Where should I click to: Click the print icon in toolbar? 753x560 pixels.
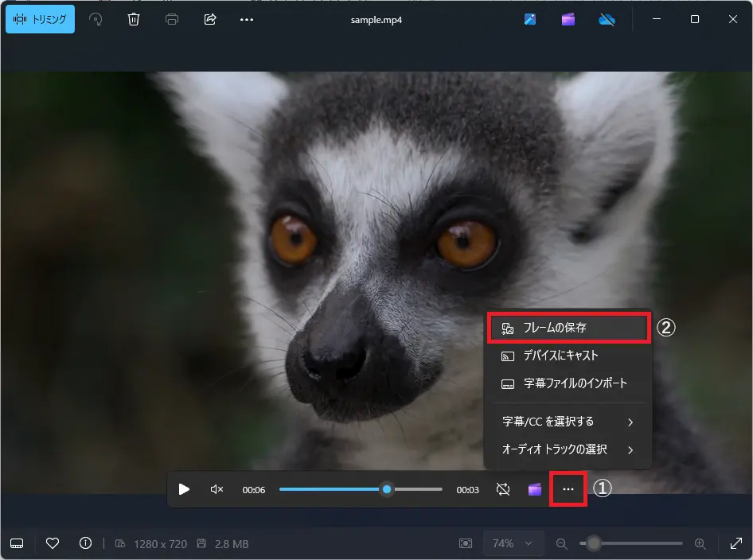(172, 20)
